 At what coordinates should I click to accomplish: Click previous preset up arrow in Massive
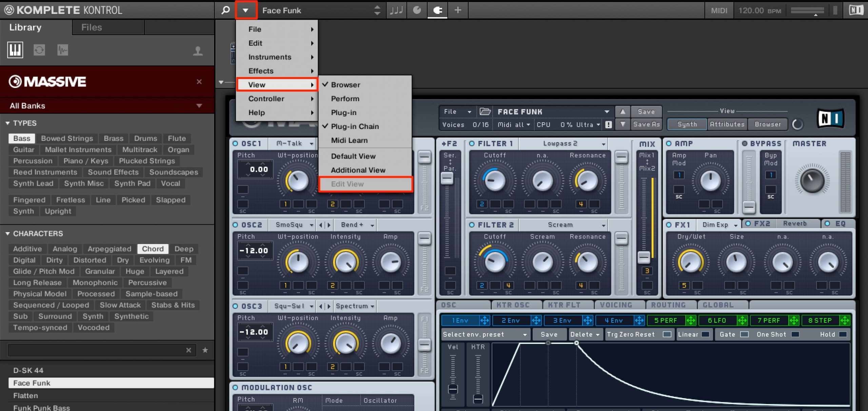(x=623, y=111)
